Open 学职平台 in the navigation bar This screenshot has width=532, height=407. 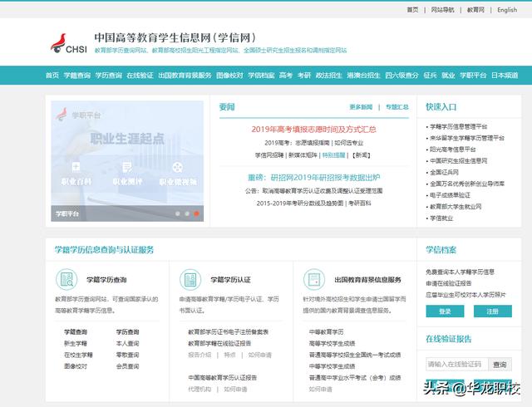(473, 76)
